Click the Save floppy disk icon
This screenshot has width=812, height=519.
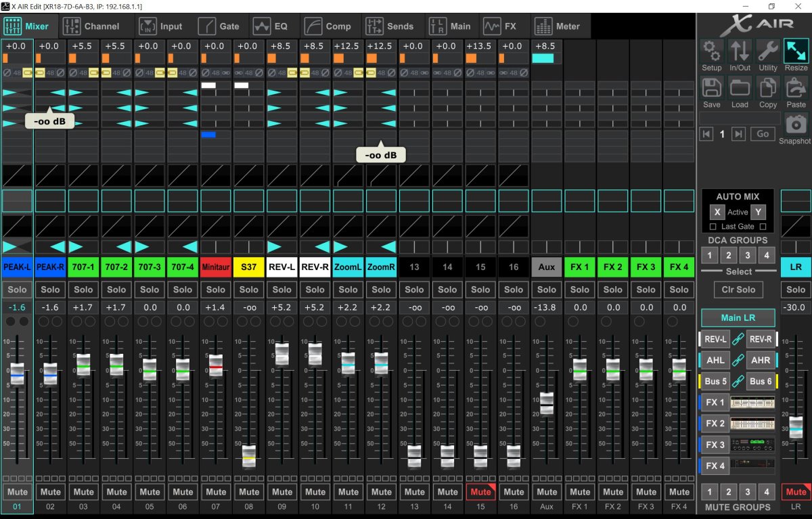(711, 87)
